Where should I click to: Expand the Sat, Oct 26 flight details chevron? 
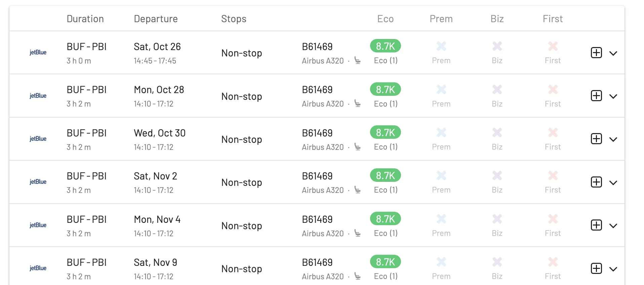coord(613,53)
